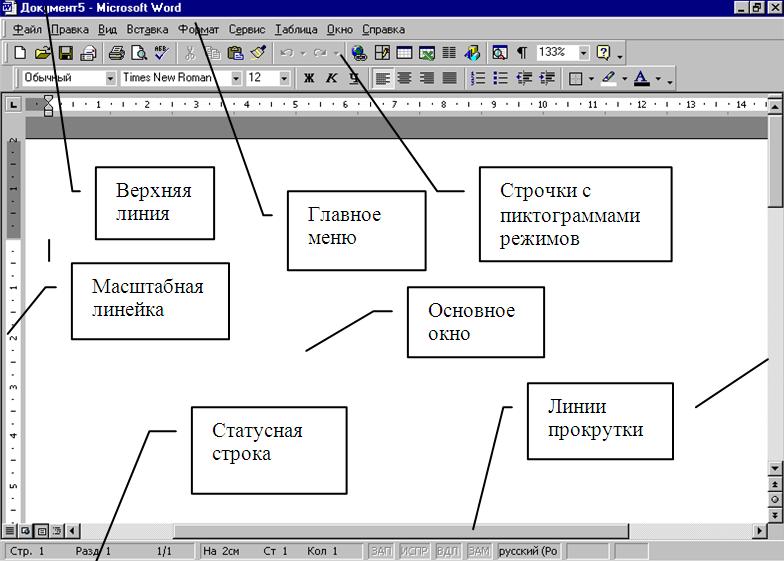Image resolution: width=784 pixels, height=561 pixels.
Task: Open Print Preview via the magnifier page icon
Action: (x=139, y=53)
